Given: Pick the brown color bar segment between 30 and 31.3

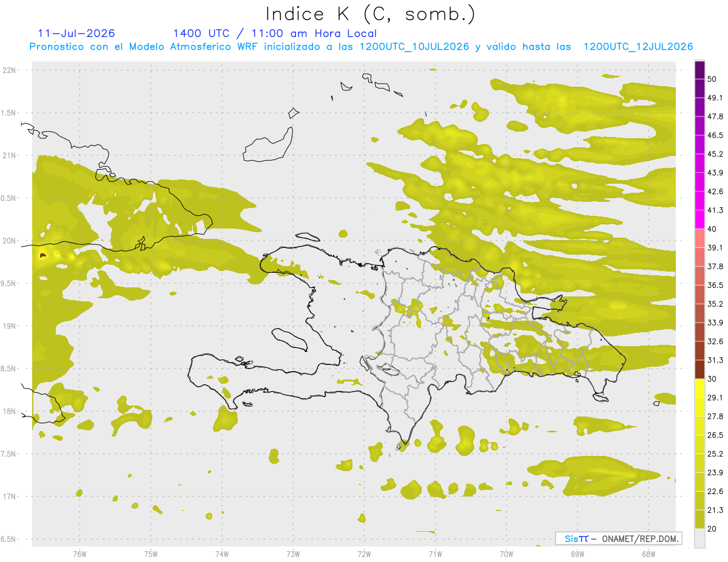Looking at the screenshot, I should [699, 370].
